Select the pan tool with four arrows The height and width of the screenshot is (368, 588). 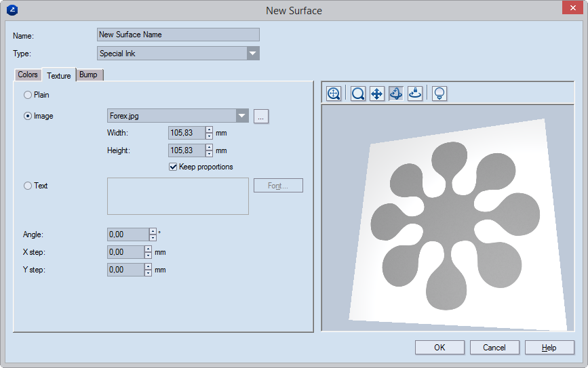coord(377,94)
